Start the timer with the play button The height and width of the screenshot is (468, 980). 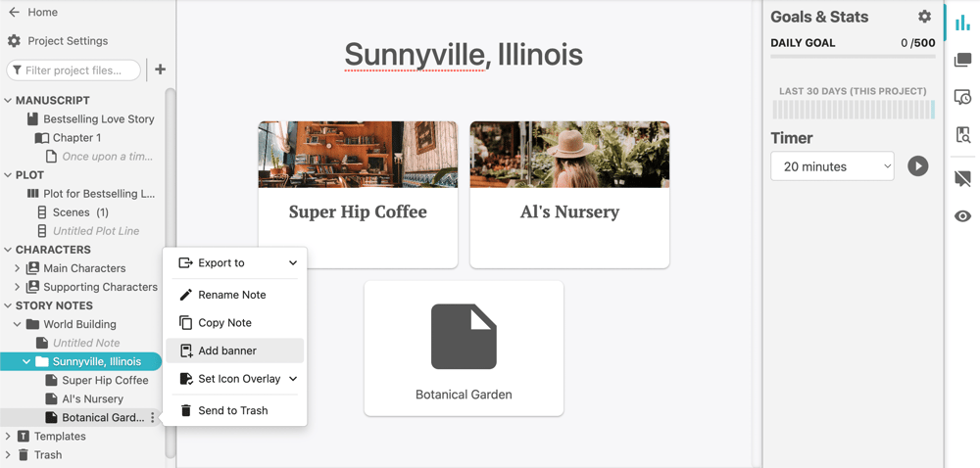(x=918, y=166)
